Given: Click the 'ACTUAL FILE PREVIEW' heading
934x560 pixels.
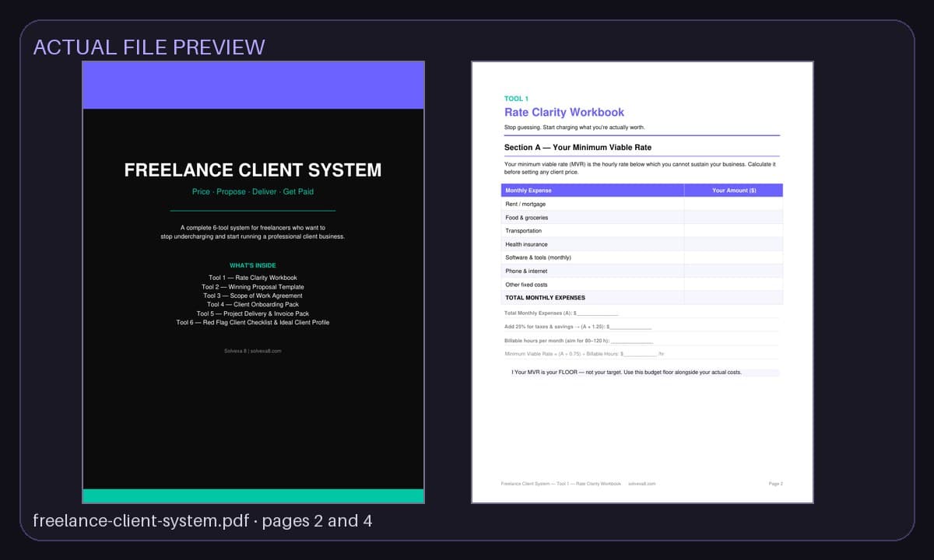Looking at the screenshot, I should (149, 47).
